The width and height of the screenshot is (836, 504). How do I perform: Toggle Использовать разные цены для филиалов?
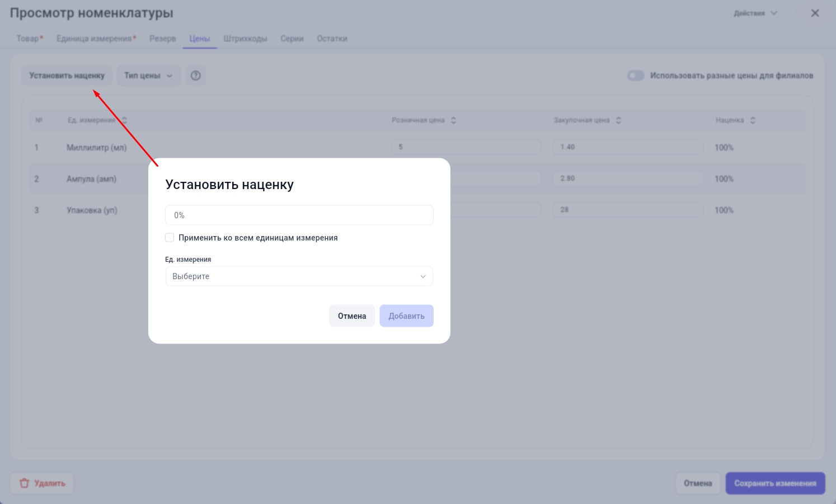pos(636,76)
